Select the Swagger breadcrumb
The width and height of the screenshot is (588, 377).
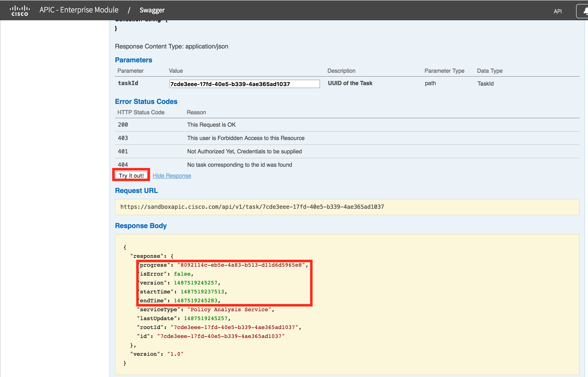pos(152,10)
